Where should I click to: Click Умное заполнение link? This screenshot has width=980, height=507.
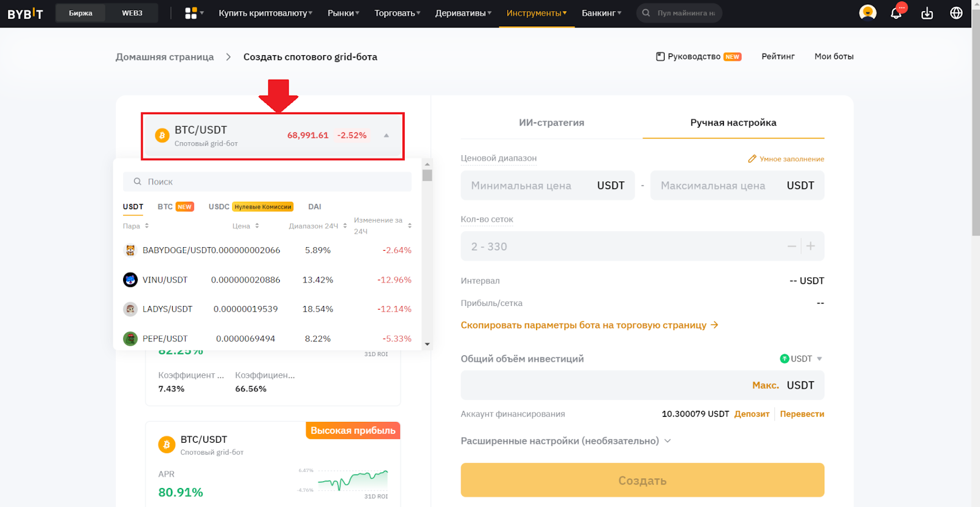[x=792, y=159]
